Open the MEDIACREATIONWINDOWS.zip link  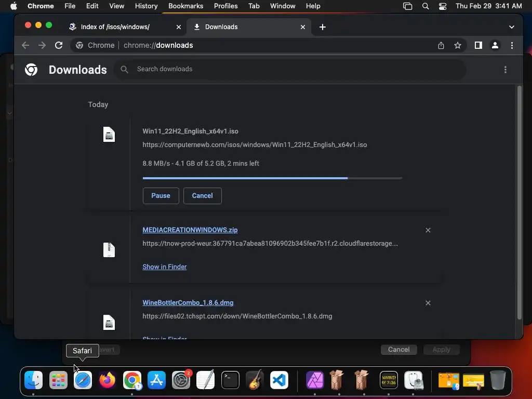pyautogui.click(x=190, y=230)
